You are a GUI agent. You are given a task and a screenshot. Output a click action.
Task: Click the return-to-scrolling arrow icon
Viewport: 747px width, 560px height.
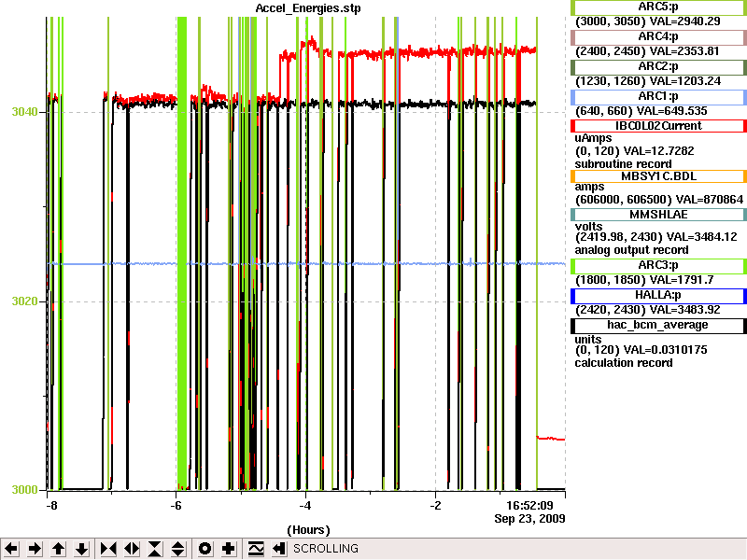click(279, 549)
